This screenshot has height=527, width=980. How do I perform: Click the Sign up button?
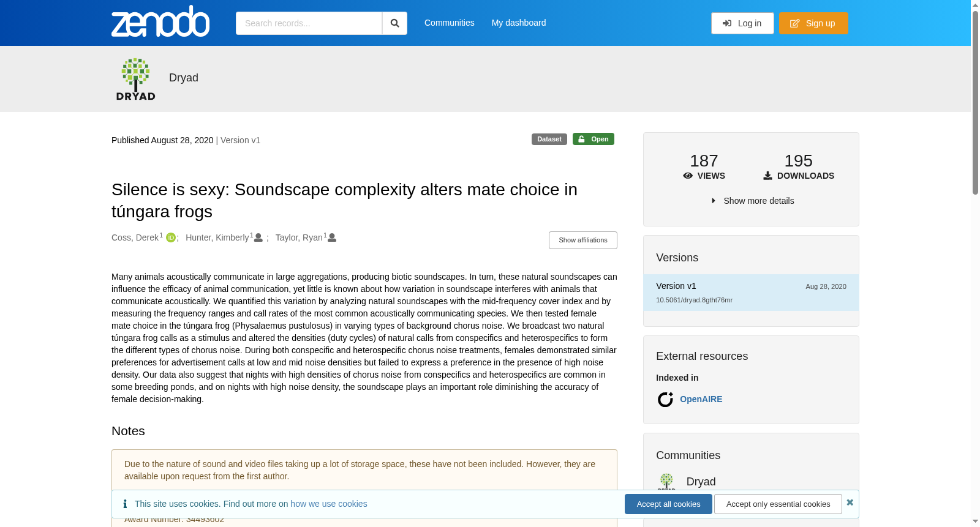(x=813, y=23)
